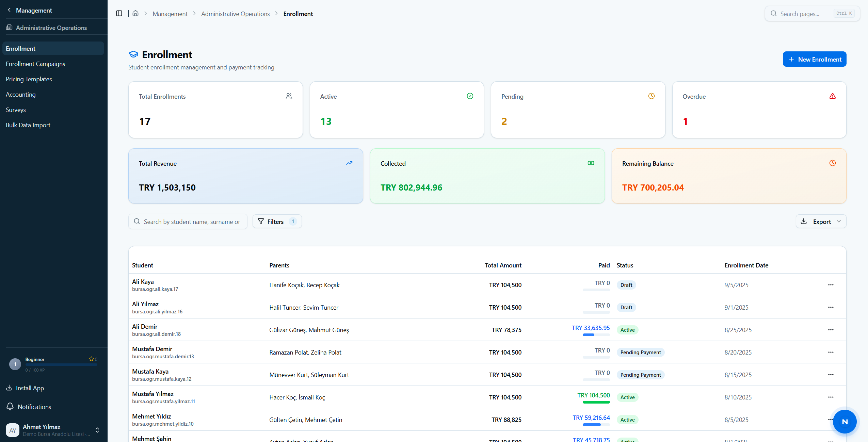Click Ali Demir's payment progress bar
Screen dimensions: 868x442
(596, 335)
